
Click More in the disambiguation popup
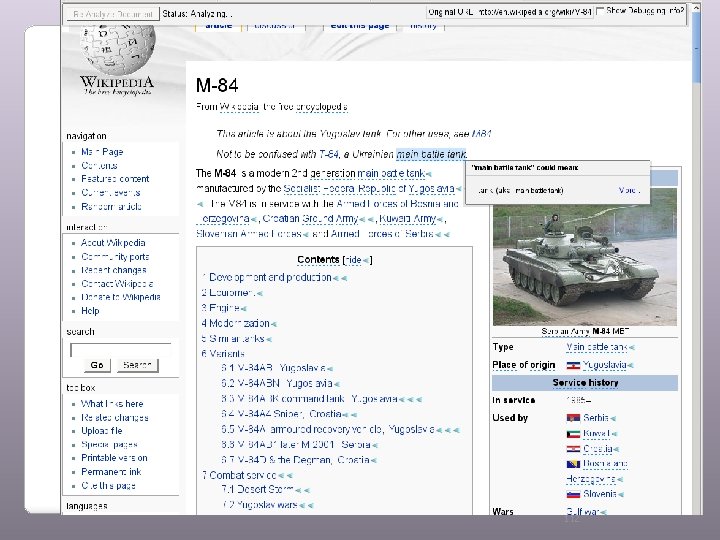(629, 190)
